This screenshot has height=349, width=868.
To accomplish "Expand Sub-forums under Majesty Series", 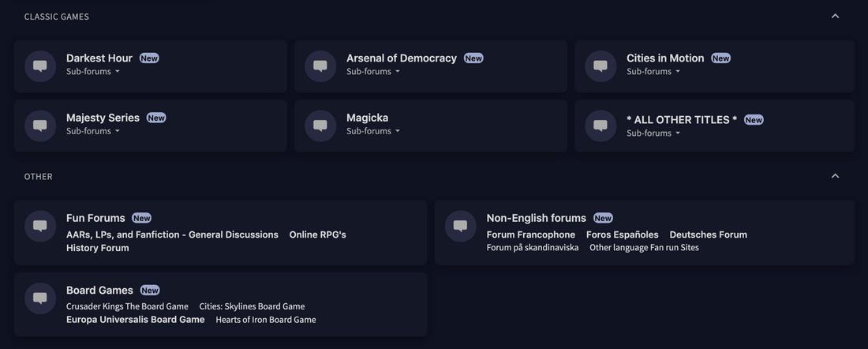I will pyautogui.click(x=93, y=131).
